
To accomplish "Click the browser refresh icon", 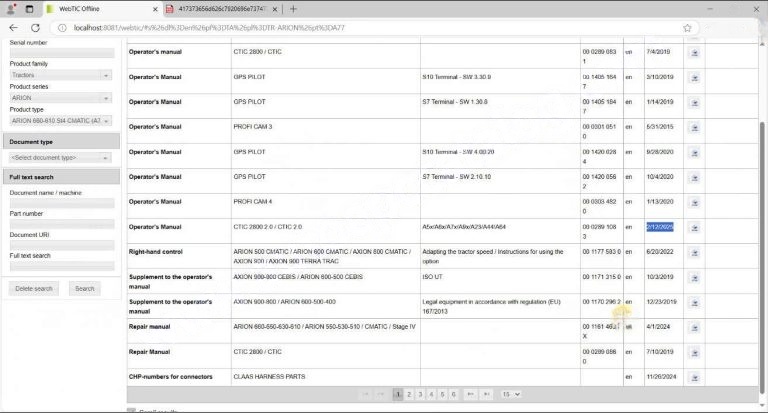I will (36, 28).
